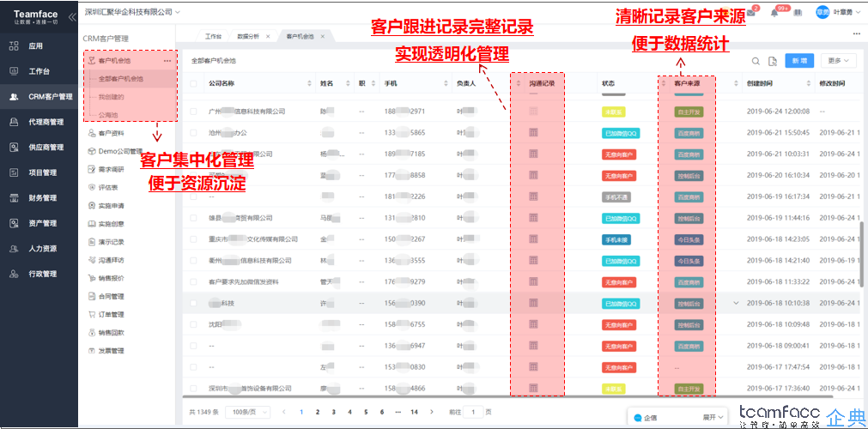Image resolution: width=868 pixels, height=429 pixels.
Task: Switch to the 数据分析 tab
Action: click(x=246, y=36)
